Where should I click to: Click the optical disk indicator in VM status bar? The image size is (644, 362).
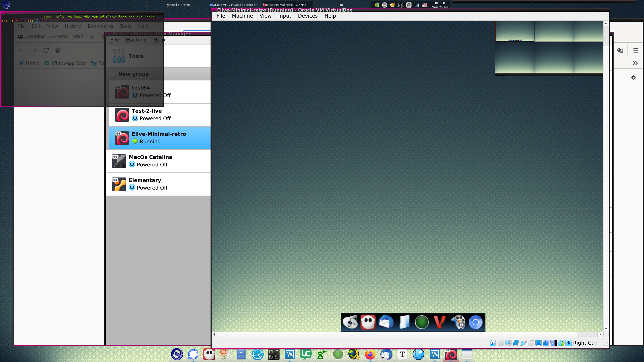[501, 343]
